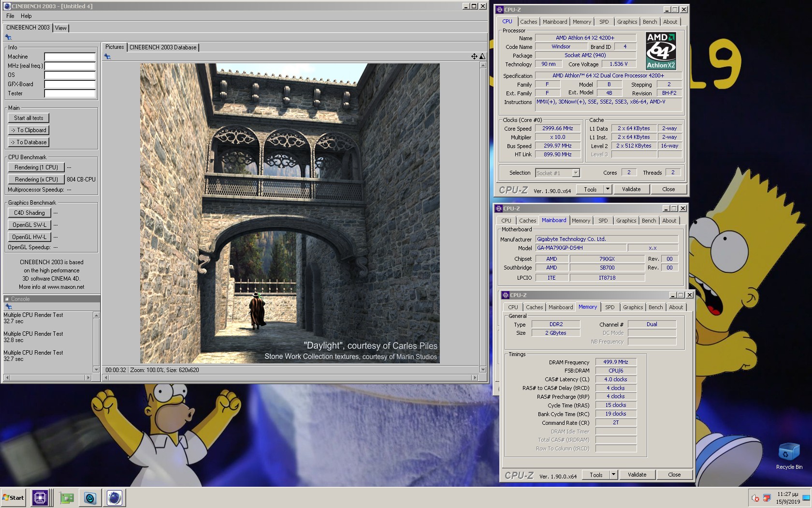This screenshot has width=812, height=508.
Task: Run Rendering (1 CPU) benchmark
Action: coord(36,167)
